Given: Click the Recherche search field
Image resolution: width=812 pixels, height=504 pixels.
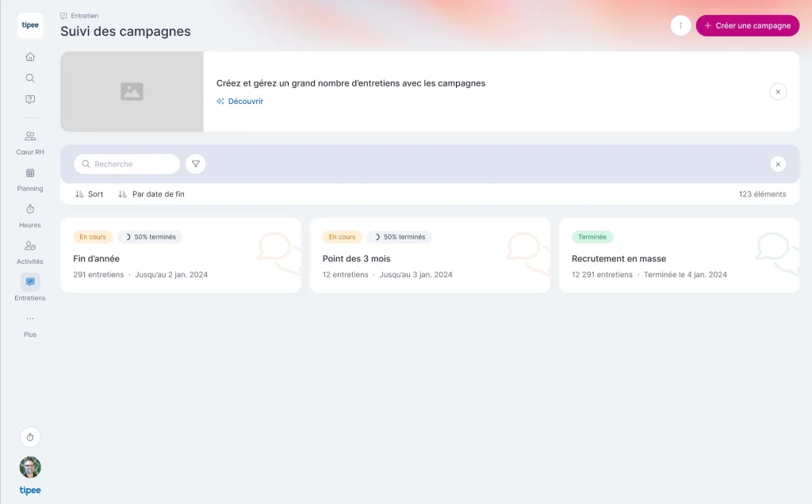Looking at the screenshot, I should (127, 164).
